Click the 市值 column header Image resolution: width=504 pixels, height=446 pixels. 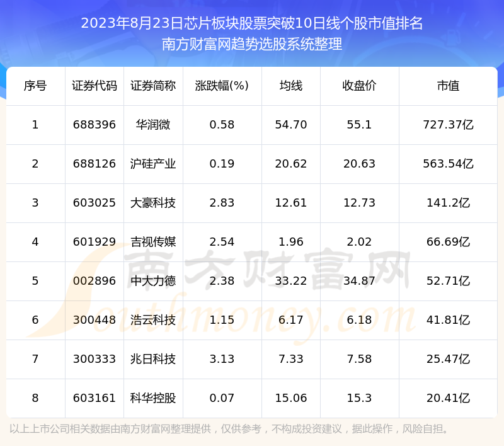point(448,86)
